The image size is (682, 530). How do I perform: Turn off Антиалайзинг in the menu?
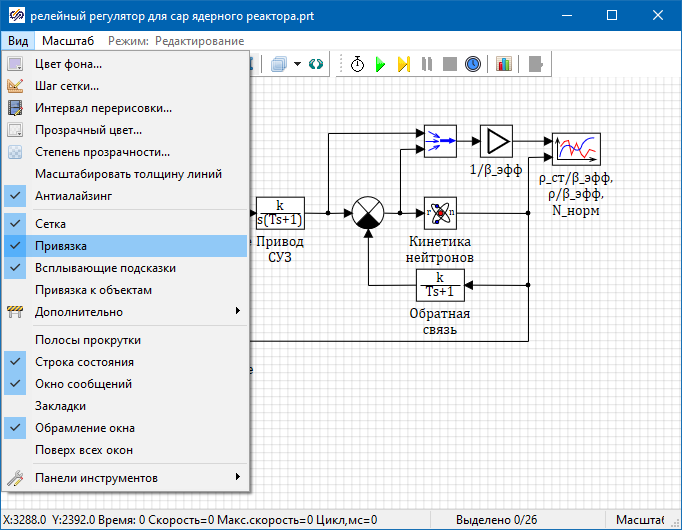(72, 196)
